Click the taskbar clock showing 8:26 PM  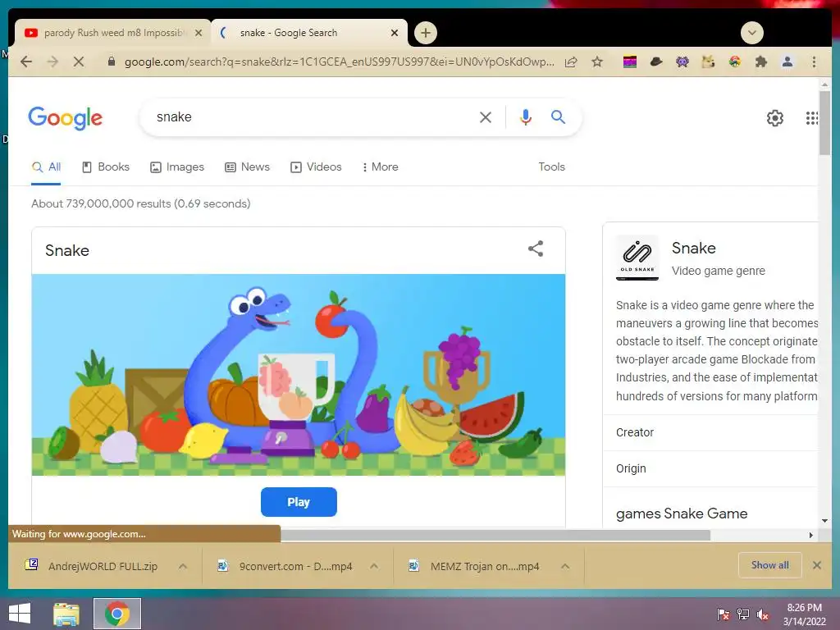click(x=804, y=614)
